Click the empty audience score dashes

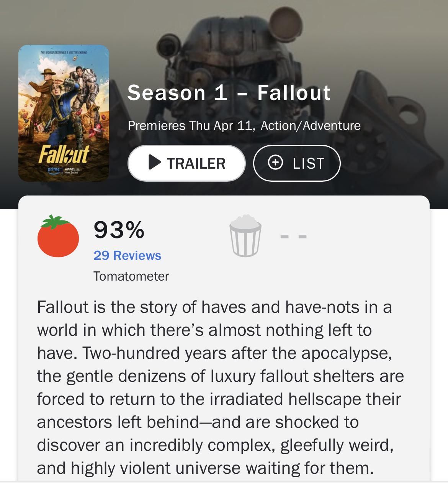pos(294,237)
